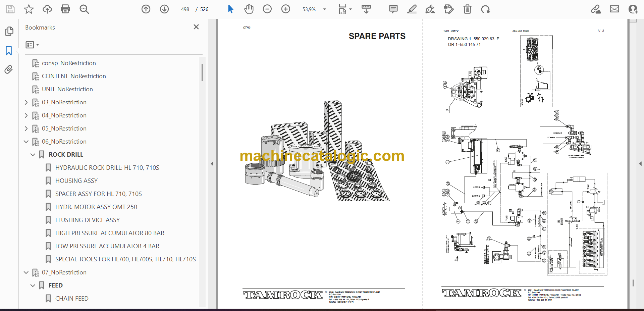Open the share with others person icon
This screenshot has height=311, width=644.
[633, 9]
